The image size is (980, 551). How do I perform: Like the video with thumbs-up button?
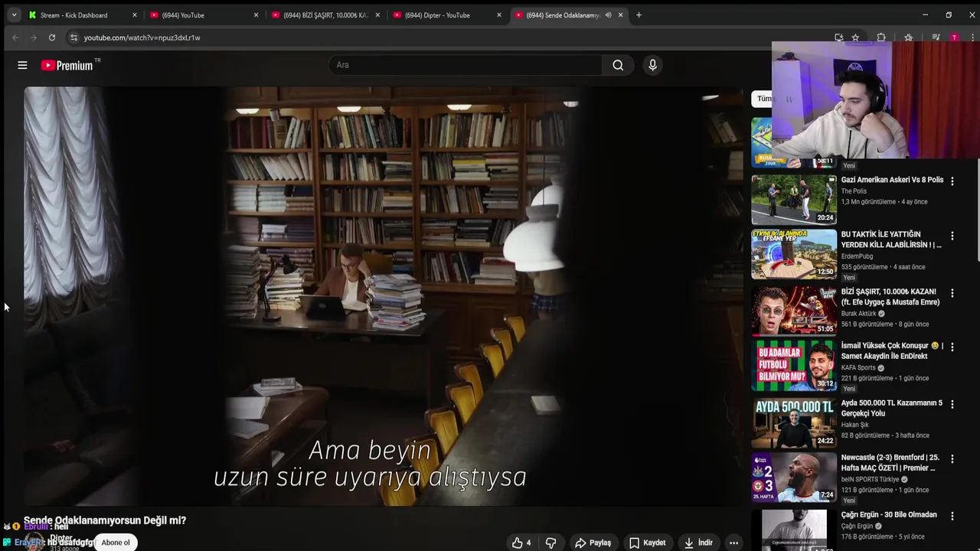(521, 543)
